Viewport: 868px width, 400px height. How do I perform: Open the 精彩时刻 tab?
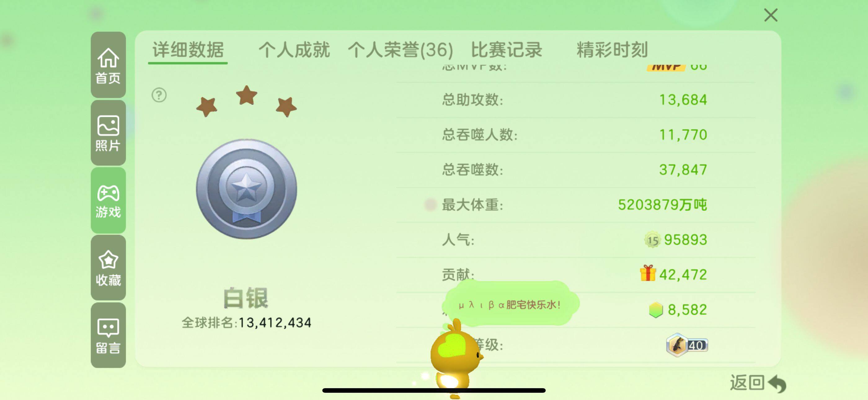point(612,50)
